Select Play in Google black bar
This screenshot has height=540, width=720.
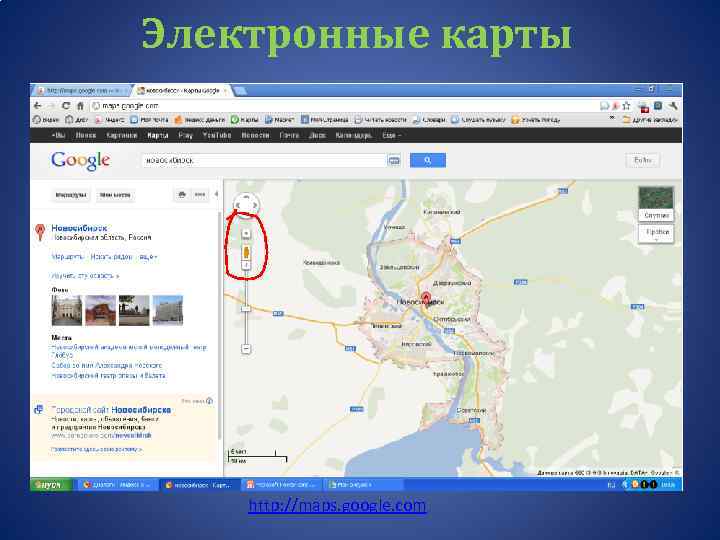(x=186, y=135)
